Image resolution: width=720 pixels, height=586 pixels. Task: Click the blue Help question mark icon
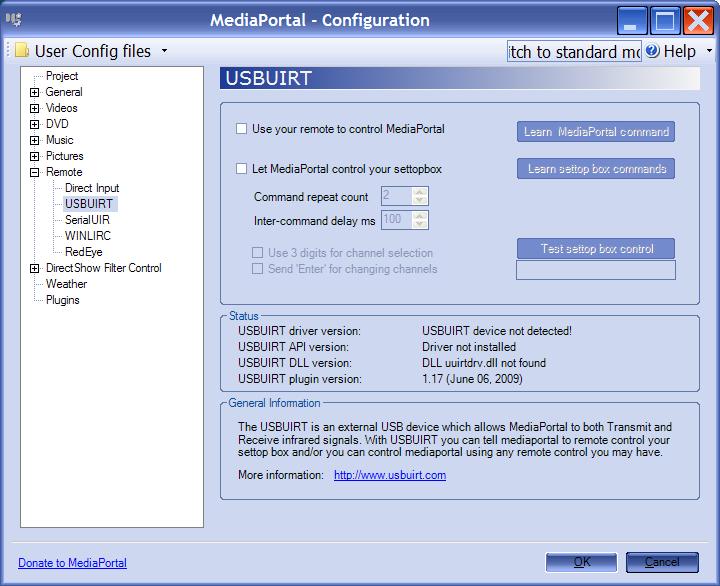coord(652,51)
